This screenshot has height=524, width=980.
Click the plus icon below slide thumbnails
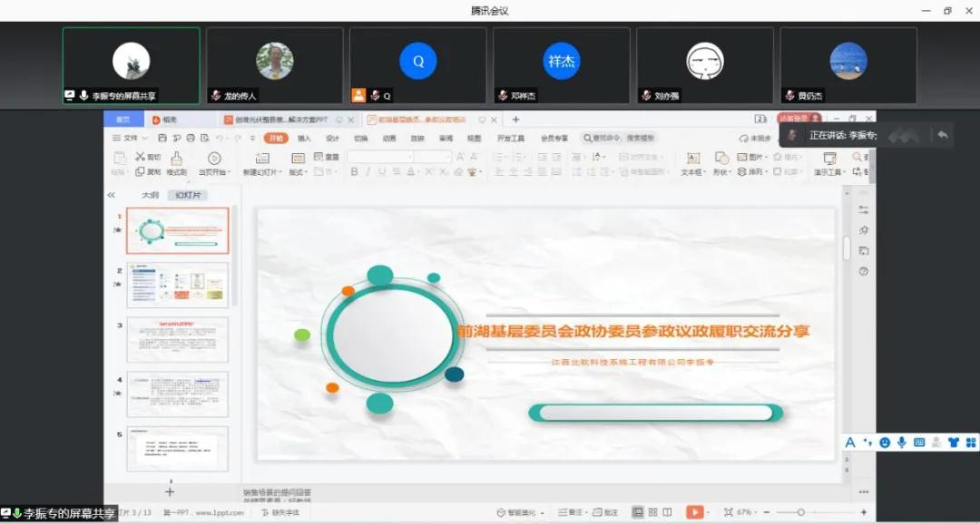[170, 491]
